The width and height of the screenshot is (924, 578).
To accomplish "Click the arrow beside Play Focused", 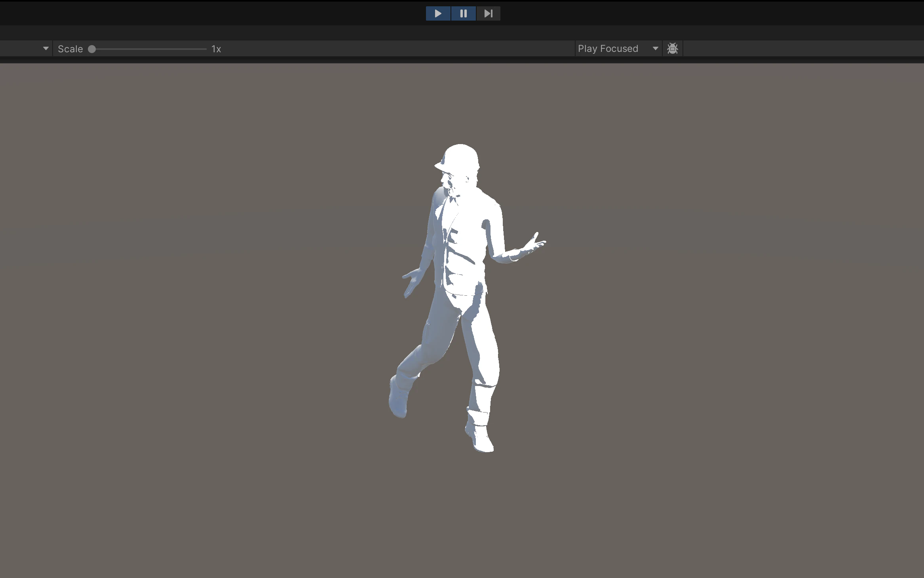I will point(655,49).
